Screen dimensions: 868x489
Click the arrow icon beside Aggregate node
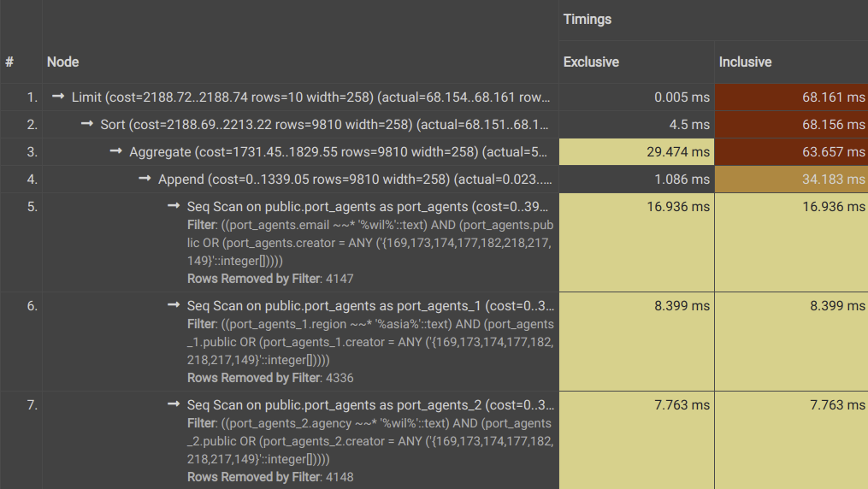click(x=115, y=151)
